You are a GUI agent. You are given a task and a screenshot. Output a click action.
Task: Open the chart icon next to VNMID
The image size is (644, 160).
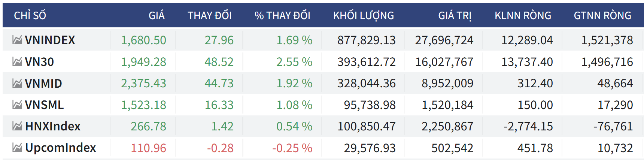[x=17, y=83]
